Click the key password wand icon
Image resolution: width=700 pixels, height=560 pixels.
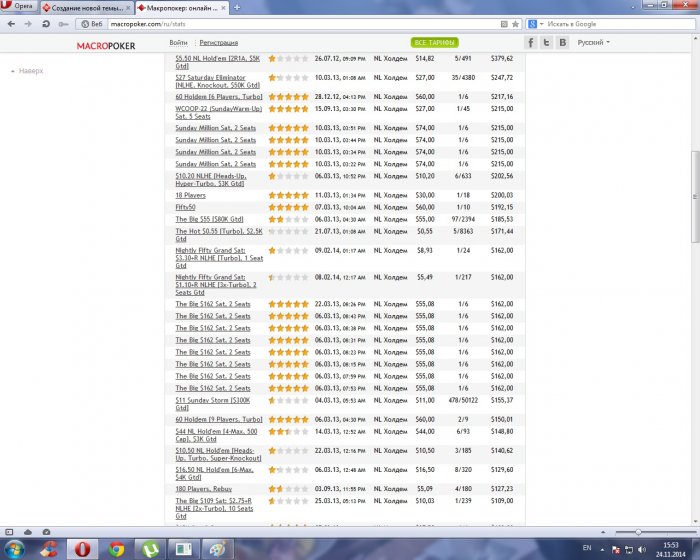point(64,24)
